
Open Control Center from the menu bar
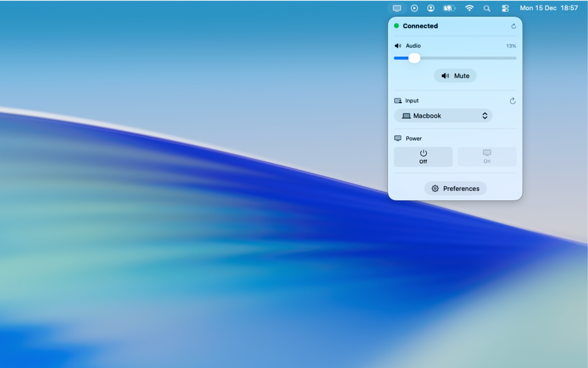505,8
